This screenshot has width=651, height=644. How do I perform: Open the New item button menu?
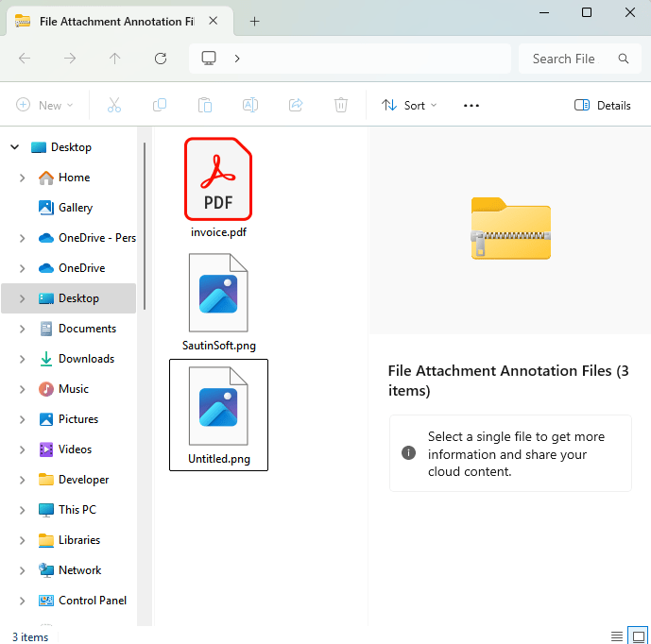click(x=44, y=105)
